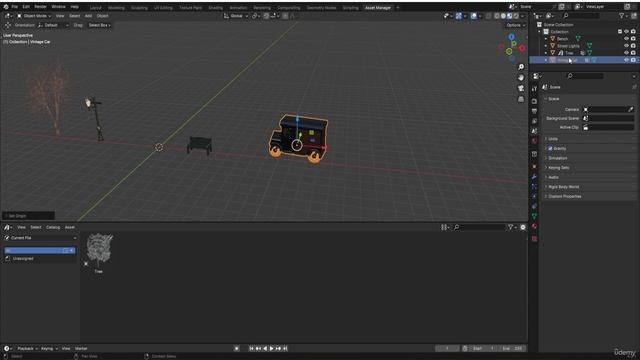640x360 pixels.
Task: Open Physics properties tab
Action: (x=534, y=196)
